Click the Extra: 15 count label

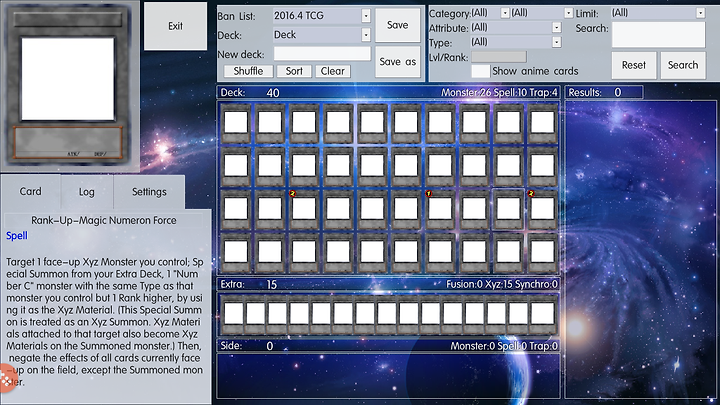(x=248, y=285)
